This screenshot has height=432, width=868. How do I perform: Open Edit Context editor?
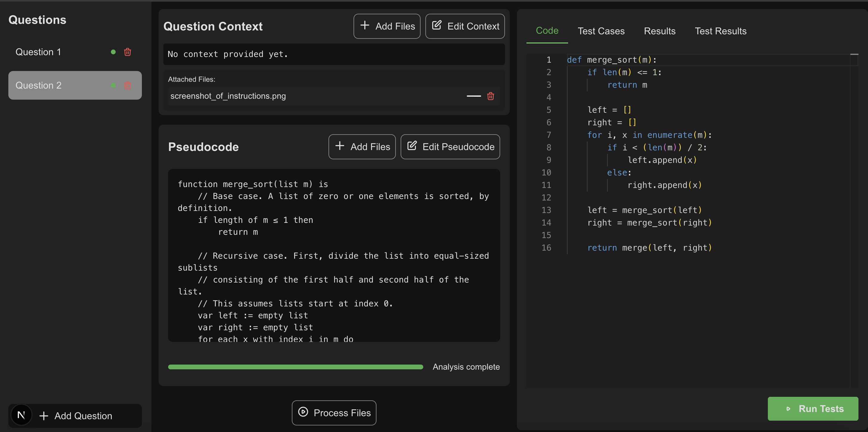click(x=465, y=26)
